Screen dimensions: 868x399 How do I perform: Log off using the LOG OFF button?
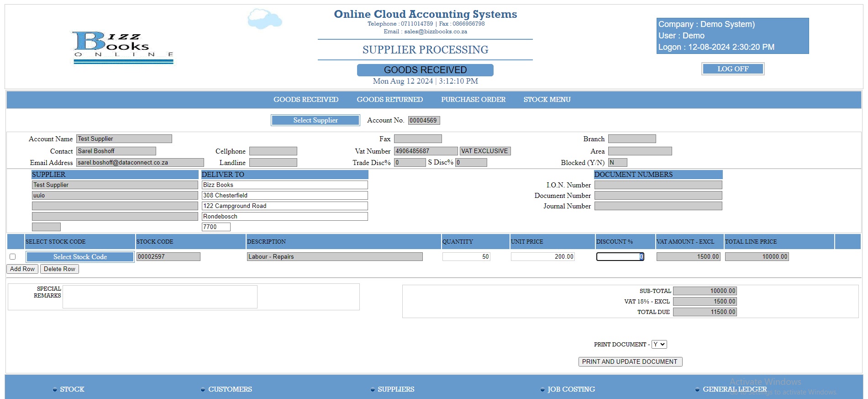click(732, 69)
